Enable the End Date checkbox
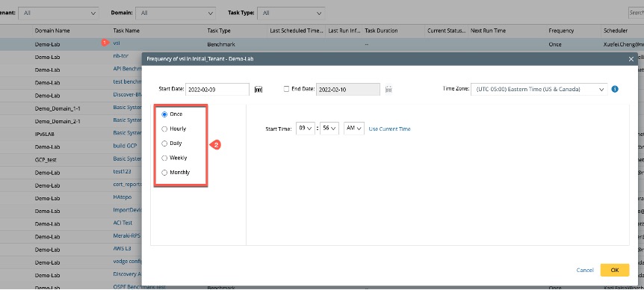The height and width of the screenshot is (290, 644). [x=286, y=89]
